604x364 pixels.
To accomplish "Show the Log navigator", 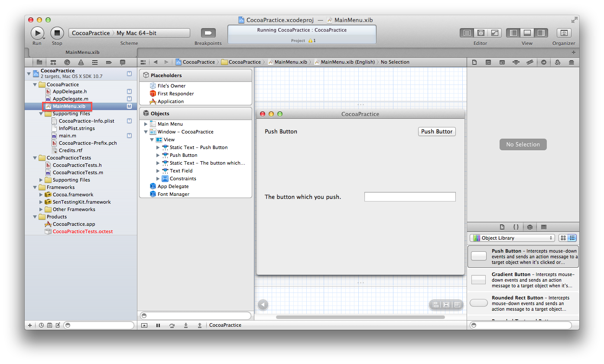I will [x=123, y=62].
